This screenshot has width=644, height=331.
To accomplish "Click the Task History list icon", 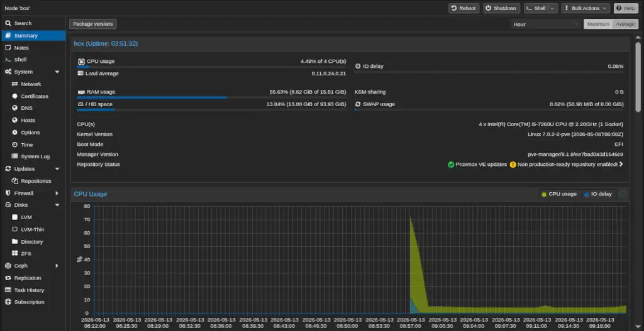I will click(8, 290).
